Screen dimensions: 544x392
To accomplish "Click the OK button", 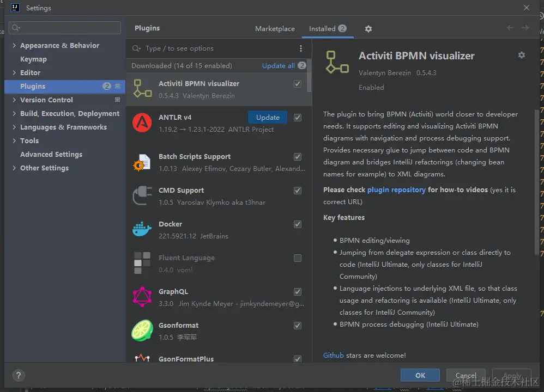I will pos(420,375).
